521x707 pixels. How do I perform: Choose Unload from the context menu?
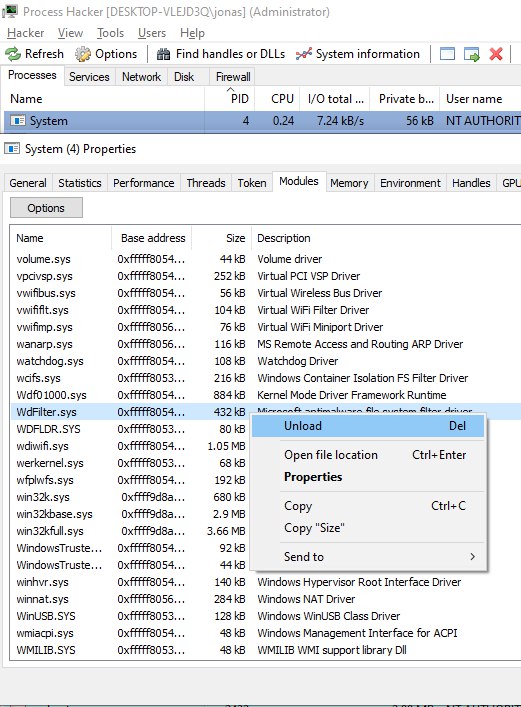point(368,426)
